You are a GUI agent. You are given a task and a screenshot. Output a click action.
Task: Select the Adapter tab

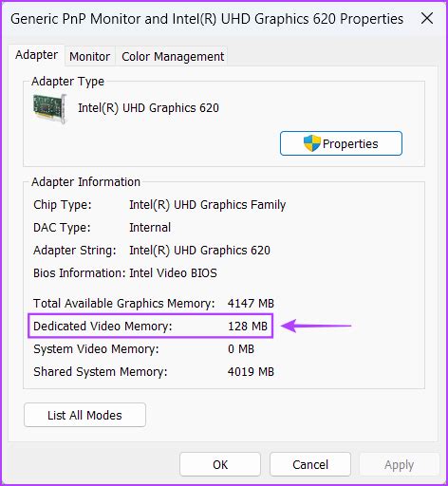36,55
